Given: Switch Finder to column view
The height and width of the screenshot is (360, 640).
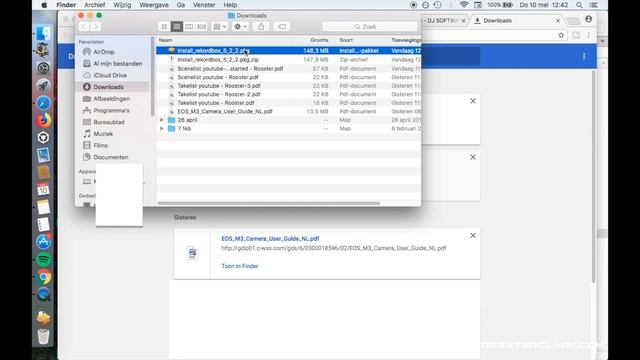Looking at the screenshot, I should pos(189,27).
